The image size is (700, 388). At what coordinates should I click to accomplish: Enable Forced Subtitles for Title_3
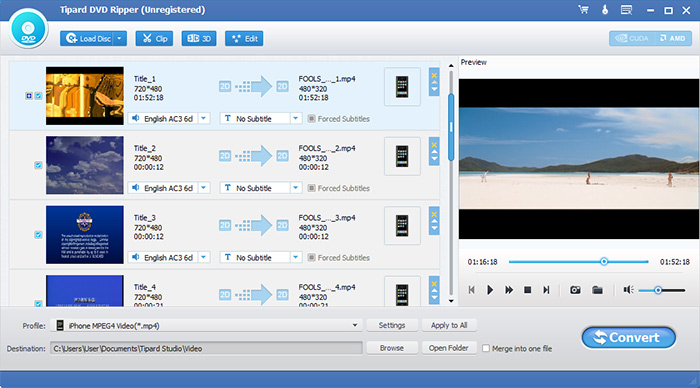click(312, 258)
